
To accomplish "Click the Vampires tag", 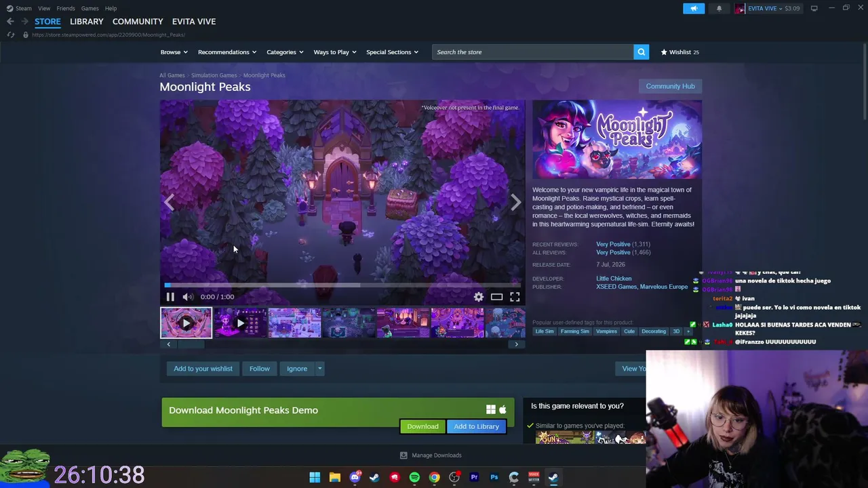I will pos(606,331).
